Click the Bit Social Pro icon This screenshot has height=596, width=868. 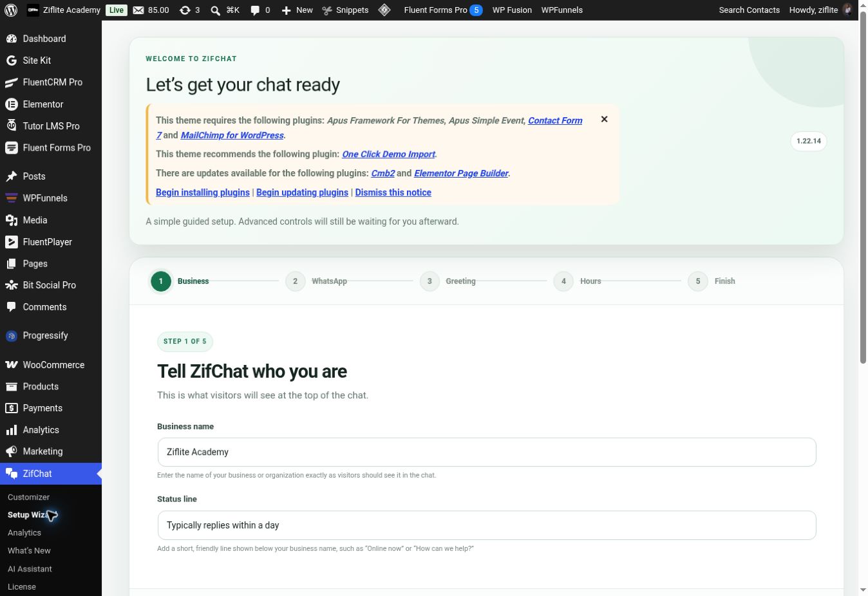pos(11,285)
